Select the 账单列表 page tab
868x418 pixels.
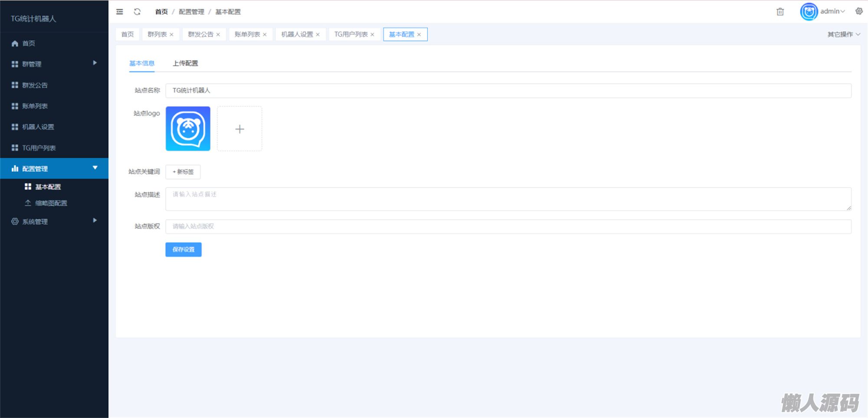(247, 34)
